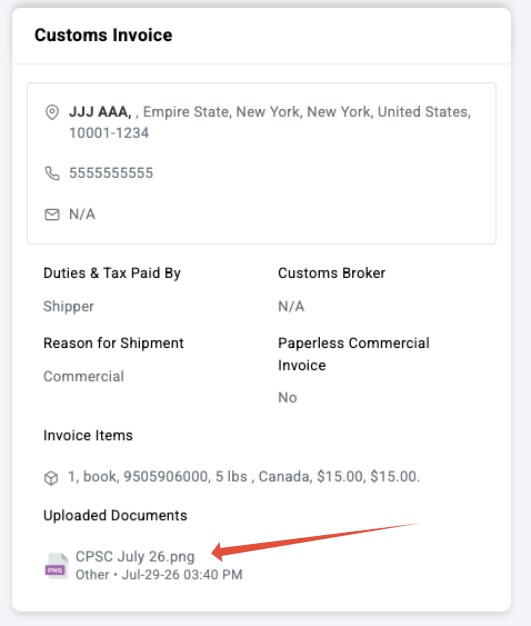This screenshot has height=626, width=531.
Task: Click the Uploaded Documents label
Action: [x=115, y=515]
